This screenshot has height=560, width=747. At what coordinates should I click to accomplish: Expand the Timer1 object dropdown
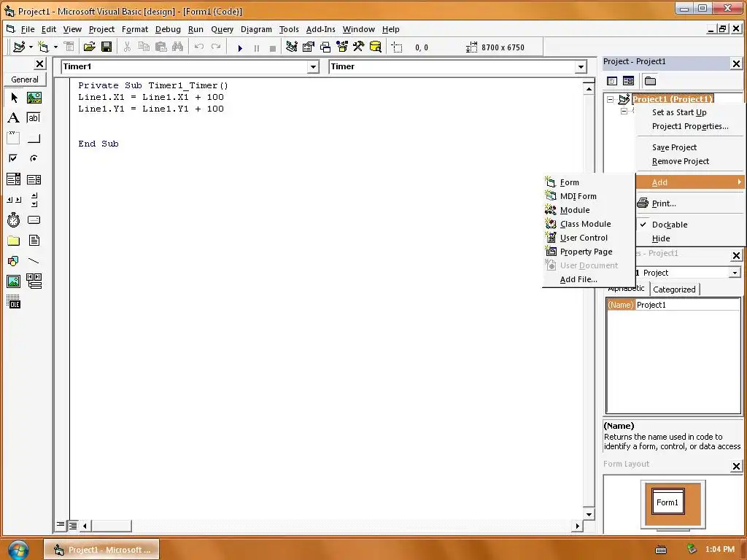click(x=313, y=66)
